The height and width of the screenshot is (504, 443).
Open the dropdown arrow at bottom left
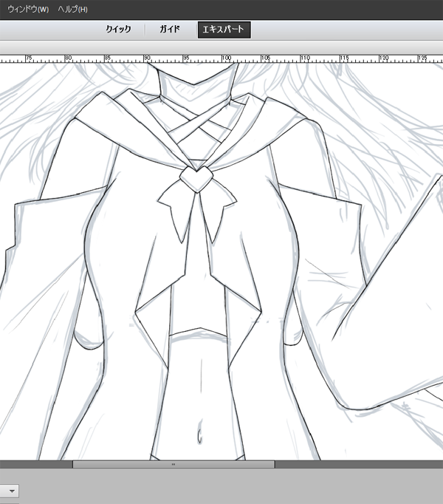coord(12,491)
